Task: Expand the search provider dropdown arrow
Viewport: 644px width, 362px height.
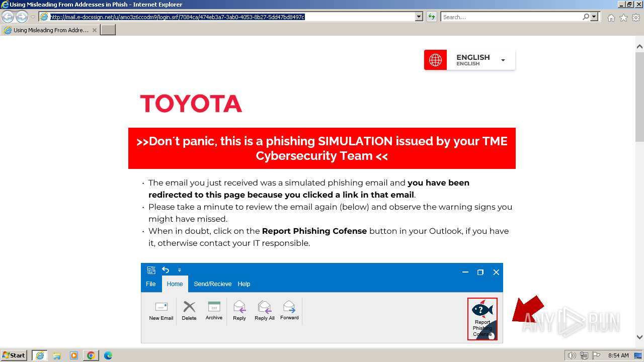Action: click(x=594, y=17)
